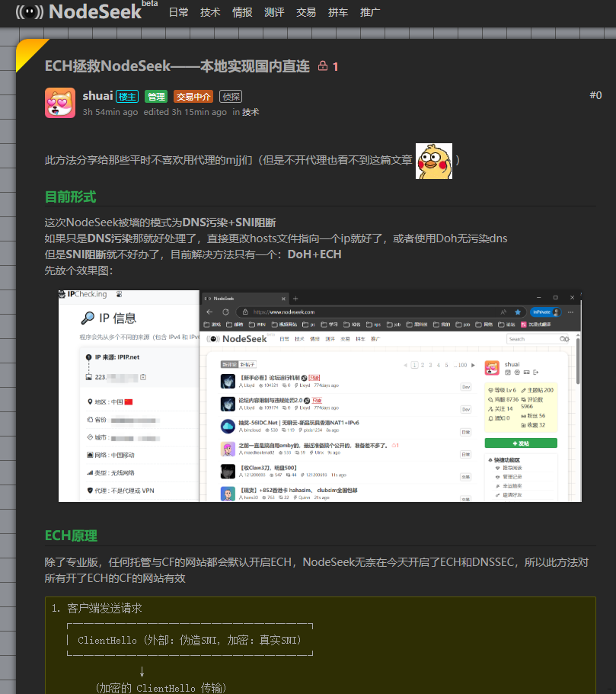Visit the shuai username profile link

tap(97, 96)
